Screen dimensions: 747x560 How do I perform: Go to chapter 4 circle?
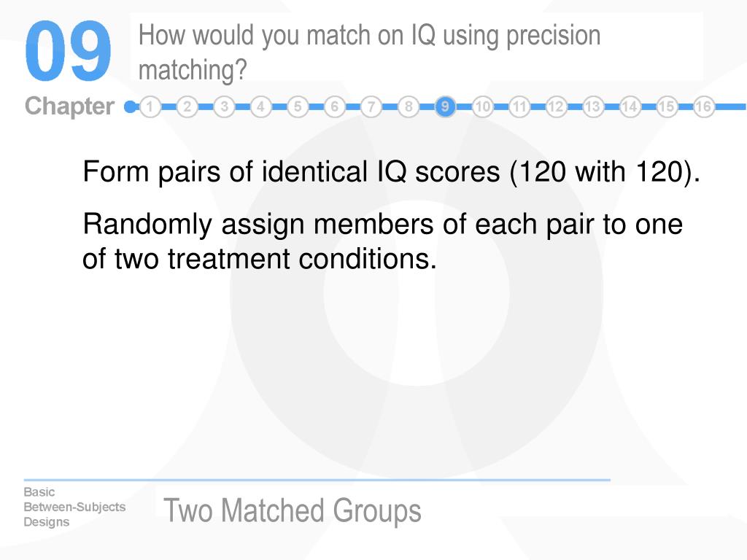click(x=260, y=106)
